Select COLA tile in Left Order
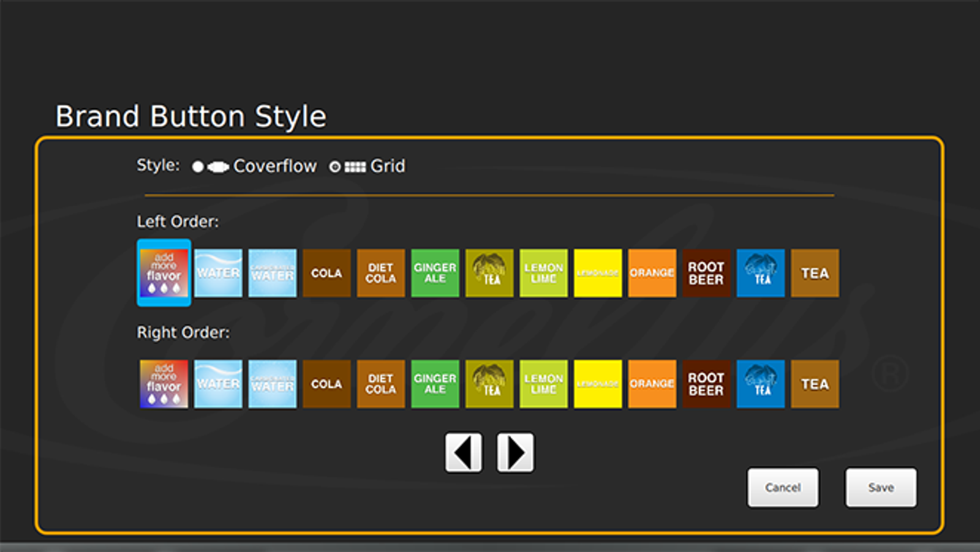 [x=326, y=273]
